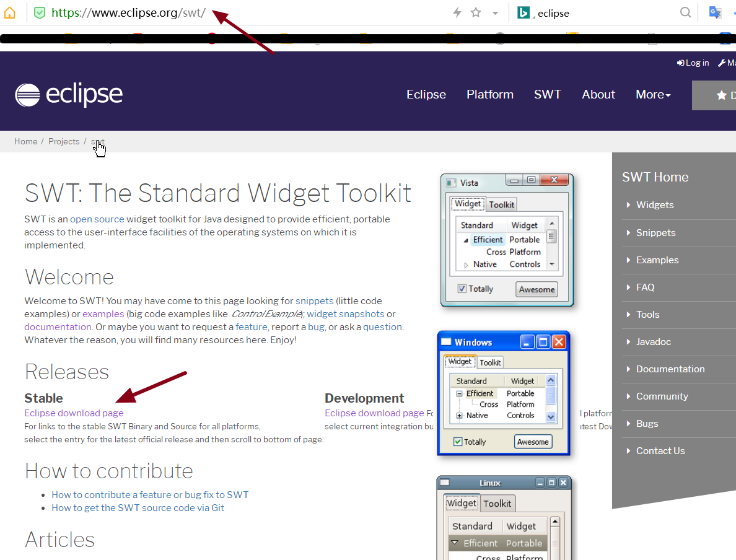Click the browser home icon

click(x=9, y=12)
